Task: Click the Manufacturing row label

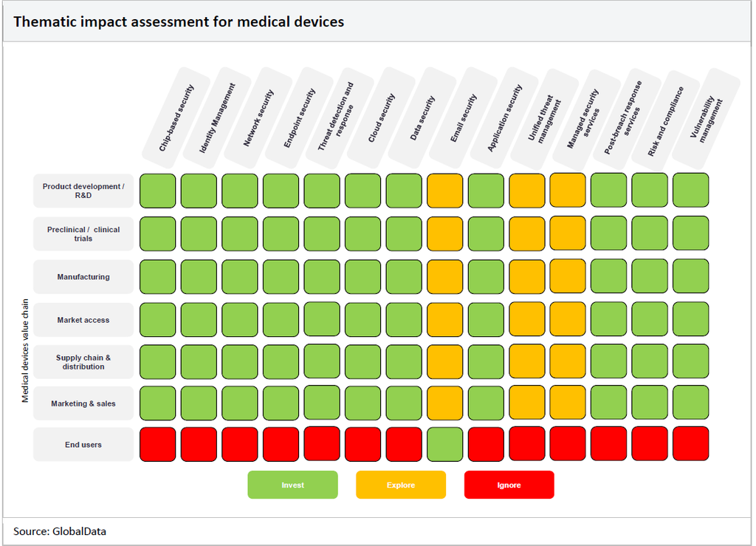Action: click(x=83, y=277)
